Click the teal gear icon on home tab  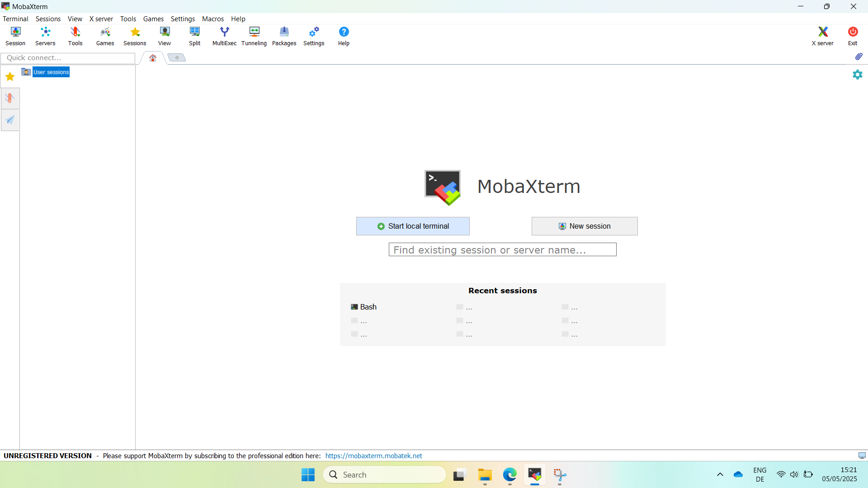pyautogui.click(x=858, y=75)
